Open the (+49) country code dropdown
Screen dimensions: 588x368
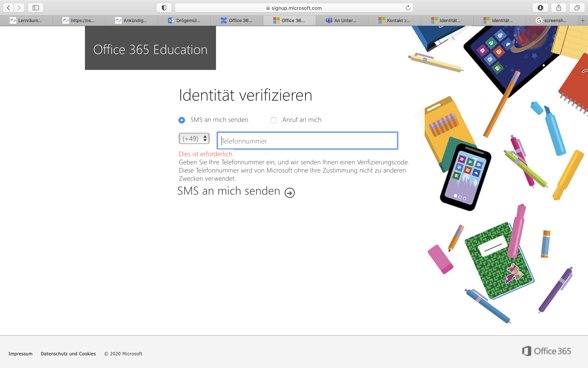coord(194,138)
